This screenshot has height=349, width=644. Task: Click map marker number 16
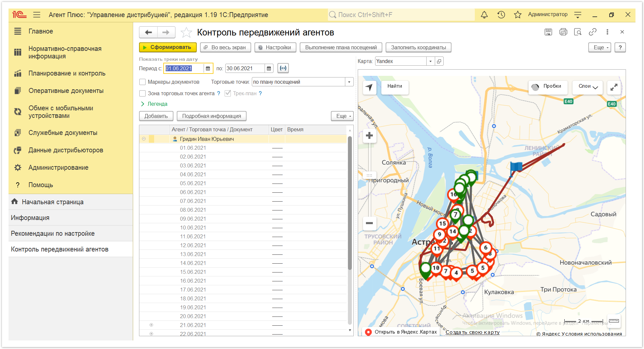pyautogui.click(x=453, y=194)
